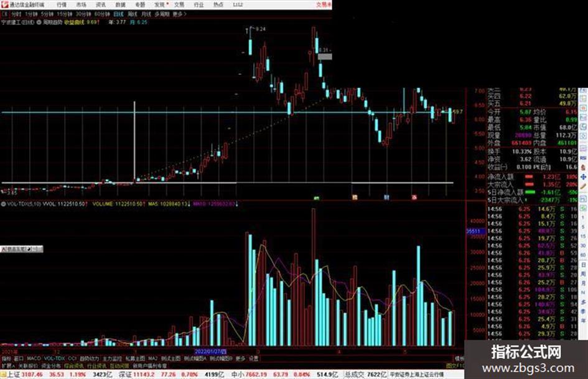Select the MACD indicator tab
This screenshot has width=588, height=379.
[x=34, y=358]
